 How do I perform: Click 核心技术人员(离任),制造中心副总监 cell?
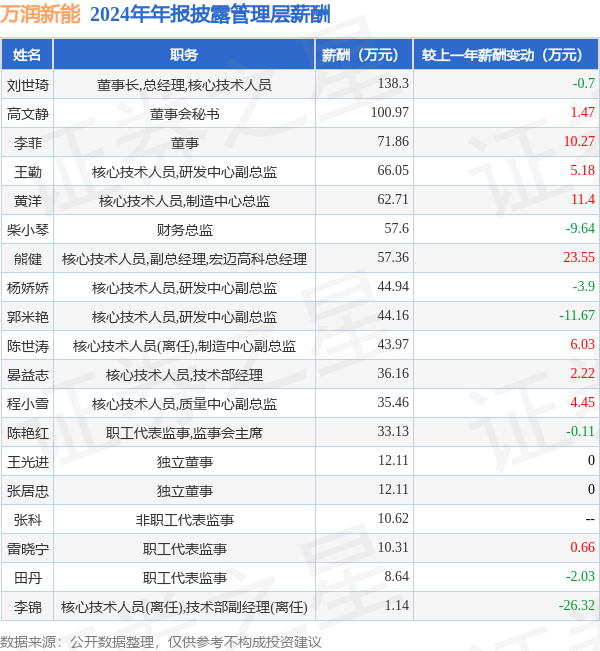(184, 346)
